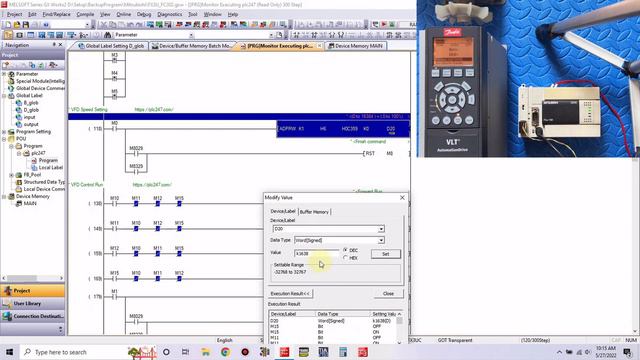Screen dimensions: 640x360
Task: Click the red Start Monitoring arrow icon
Action: (384, 25)
